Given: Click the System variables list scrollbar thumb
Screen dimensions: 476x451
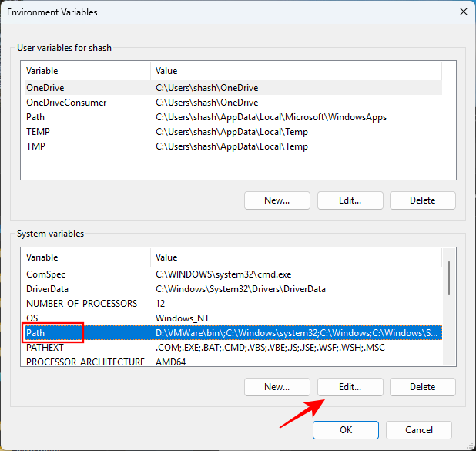Looking at the screenshot, I should pyautogui.click(x=449, y=278).
